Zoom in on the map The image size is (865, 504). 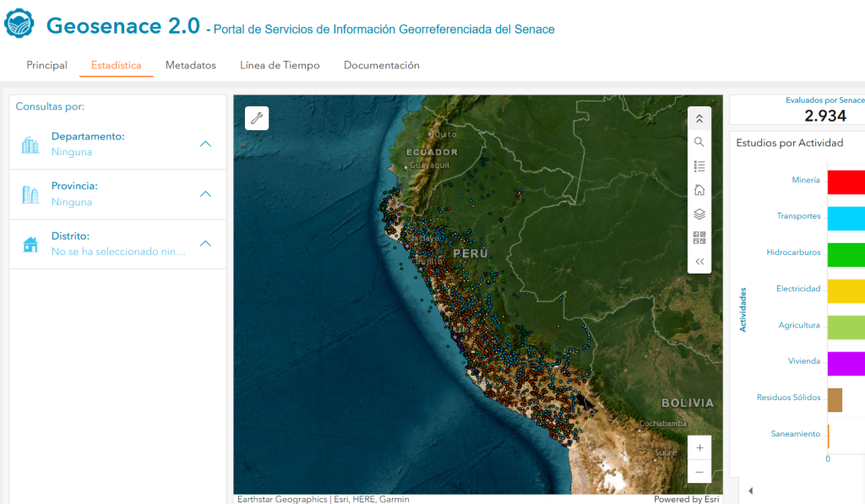pyautogui.click(x=699, y=447)
